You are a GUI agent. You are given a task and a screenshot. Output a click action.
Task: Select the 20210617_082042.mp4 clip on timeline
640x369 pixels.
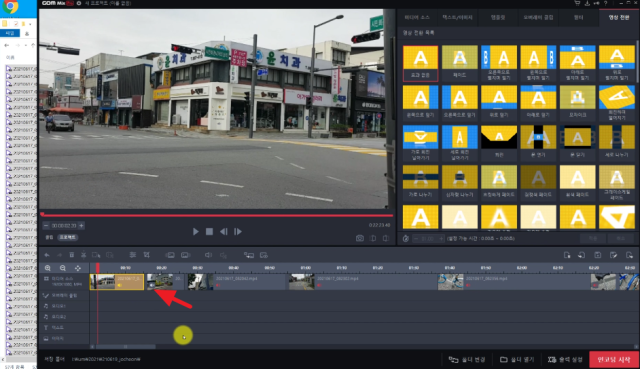236,282
